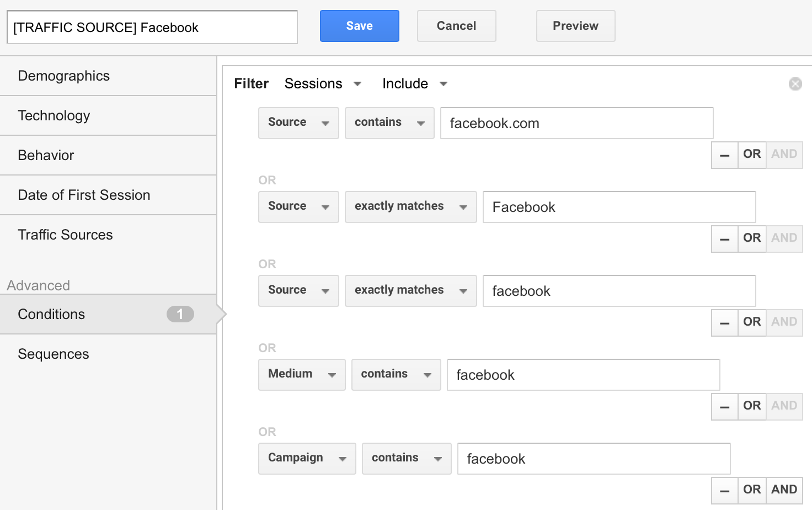The width and height of the screenshot is (812, 510).
Task: Cancel editing the segment
Action: pyautogui.click(x=457, y=26)
